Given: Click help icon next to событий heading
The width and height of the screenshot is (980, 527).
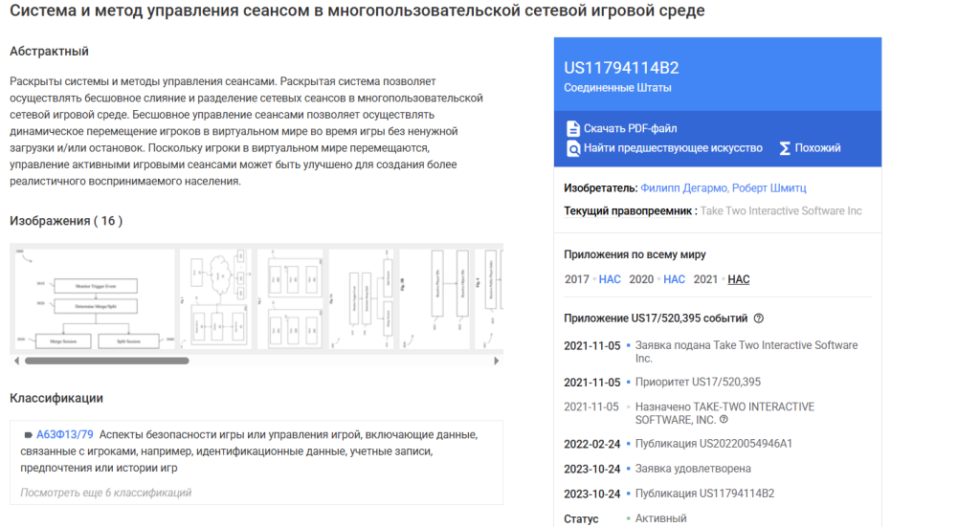Looking at the screenshot, I should pos(758,318).
